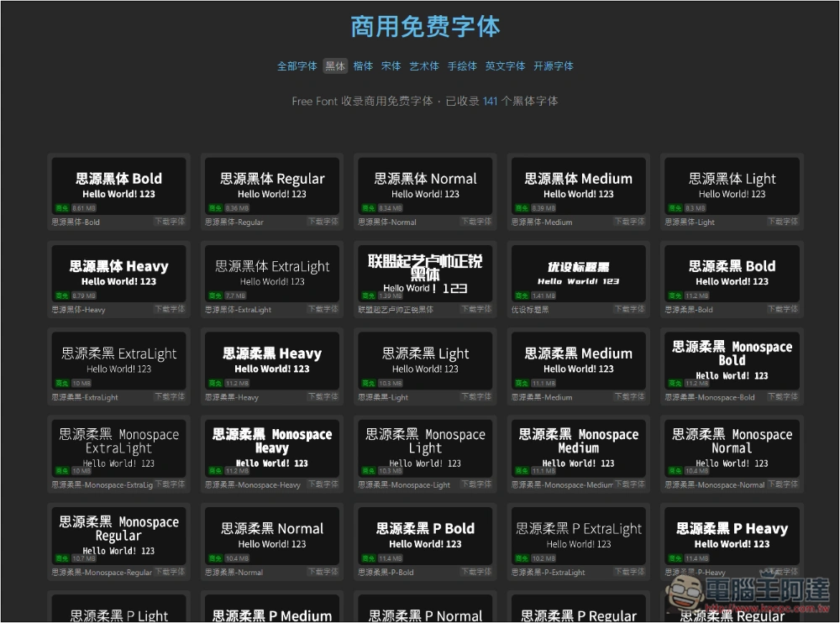Click 下载字体 for 思源黑体-Regular
The image size is (840, 623).
click(323, 222)
